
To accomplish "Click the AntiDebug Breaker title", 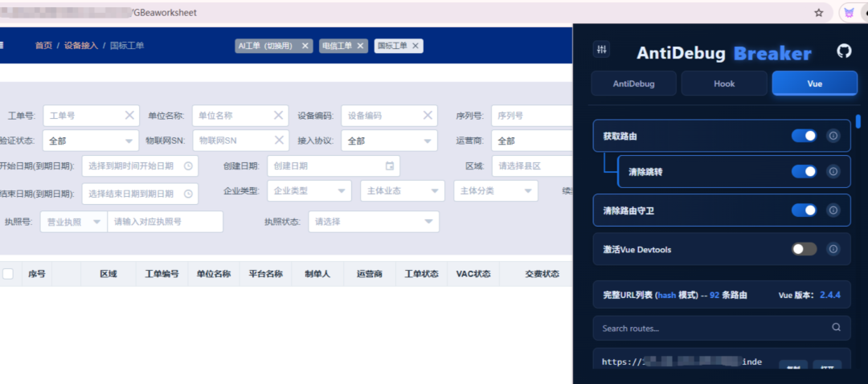I will click(724, 53).
